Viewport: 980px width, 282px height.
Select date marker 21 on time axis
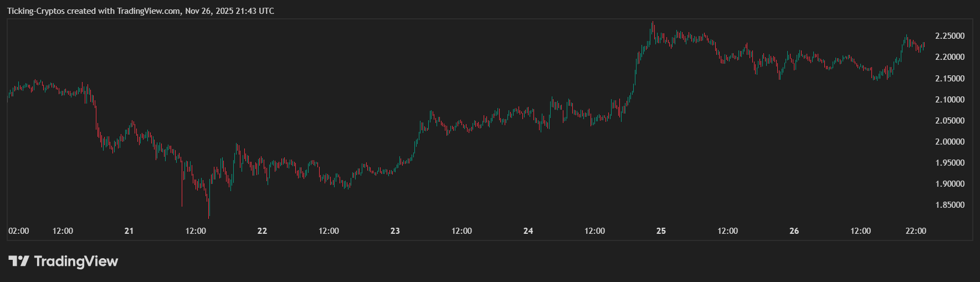point(129,231)
